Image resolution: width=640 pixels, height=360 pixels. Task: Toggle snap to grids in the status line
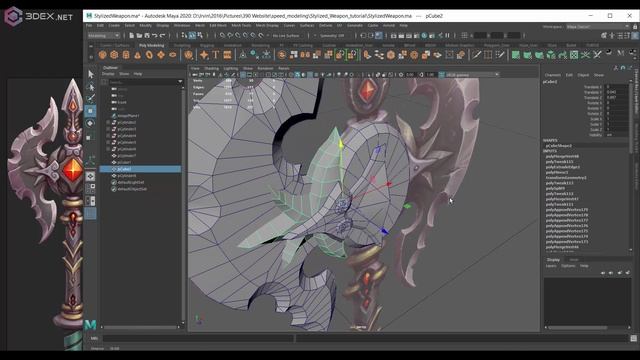(222, 36)
